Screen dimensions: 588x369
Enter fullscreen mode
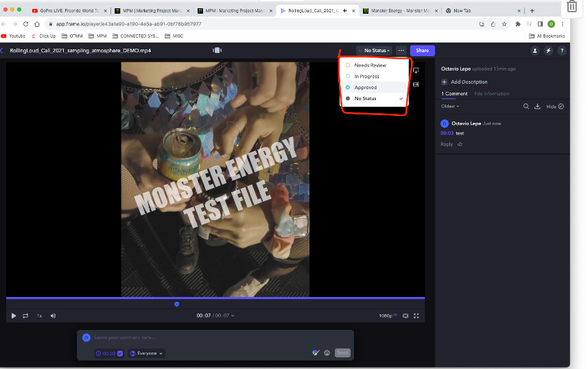(x=416, y=316)
